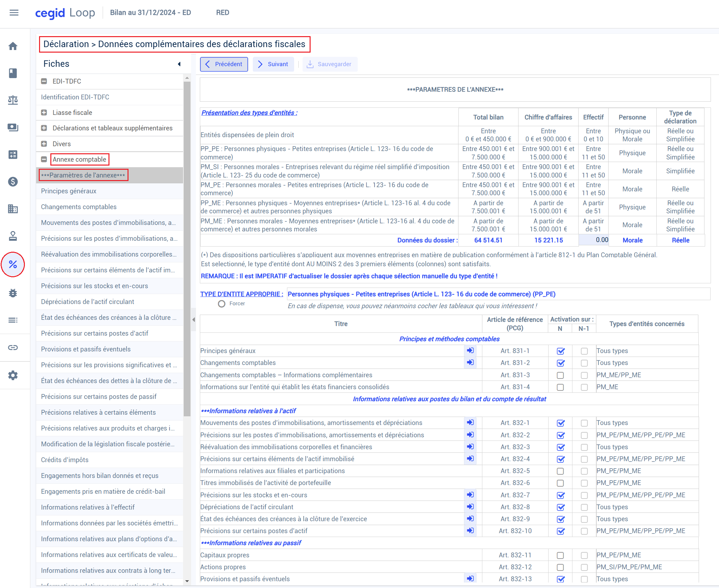Viewport: 719px width, 588px height.
Task: Click the Précédent button
Action: point(224,64)
